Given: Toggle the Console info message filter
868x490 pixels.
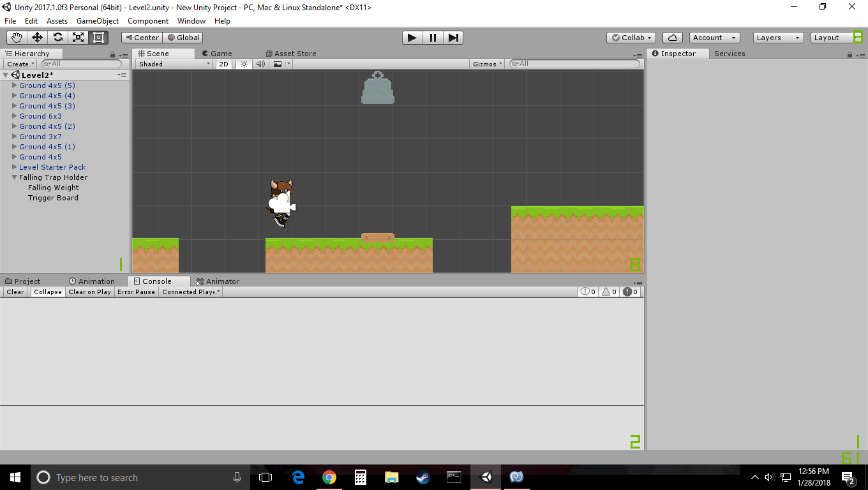Looking at the screenshot, I should click(x=588, y=292).
